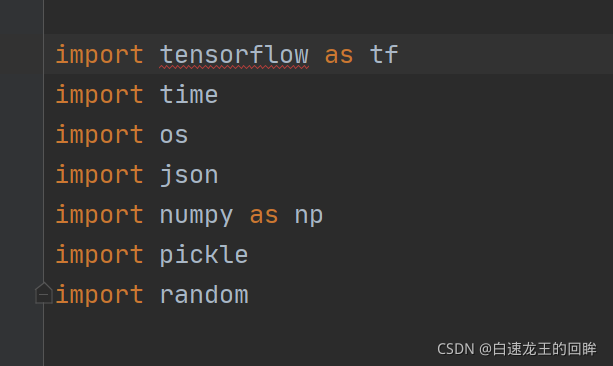Click the 'as' keyword after numpy
The image size is (613, 366).
click(x=264, y=215)
